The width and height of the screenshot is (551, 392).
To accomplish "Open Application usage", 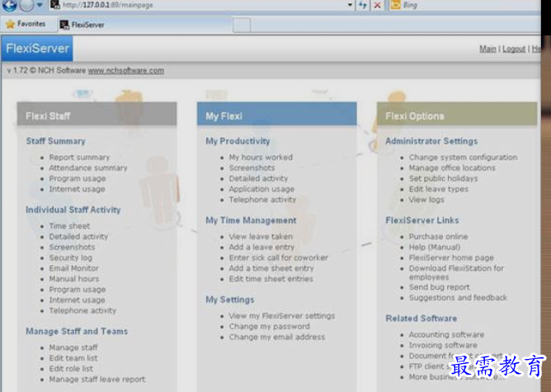I will [x=261, y=189].
